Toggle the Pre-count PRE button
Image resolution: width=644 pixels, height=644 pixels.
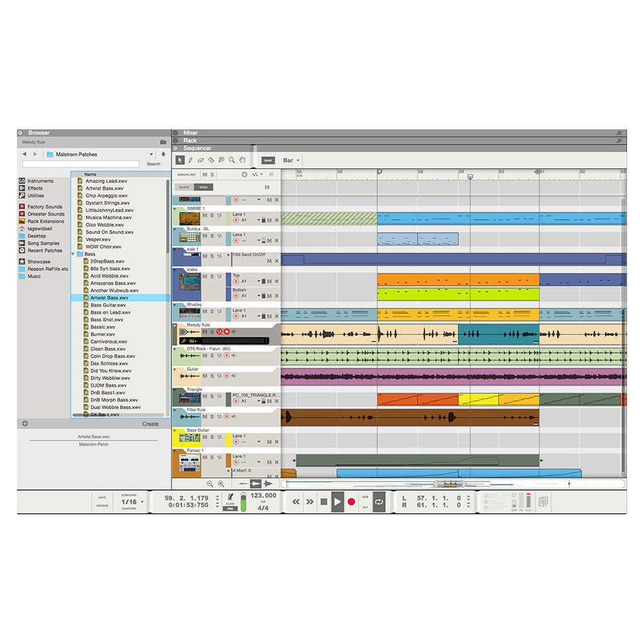(x=230, y=508)
